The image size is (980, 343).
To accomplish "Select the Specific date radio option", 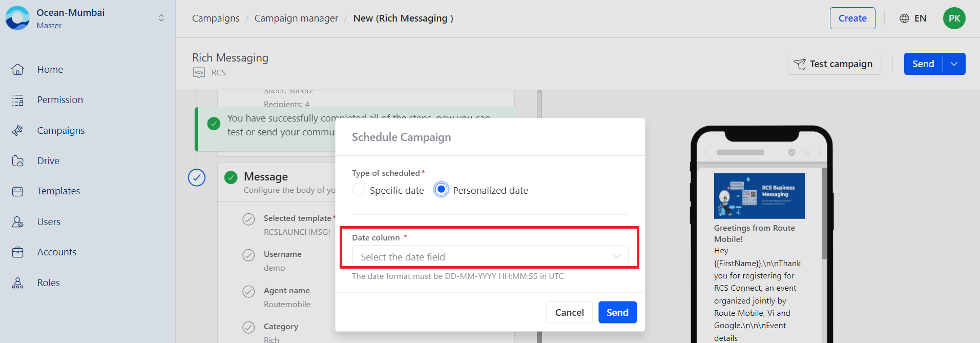I will [x=359, y=190].
